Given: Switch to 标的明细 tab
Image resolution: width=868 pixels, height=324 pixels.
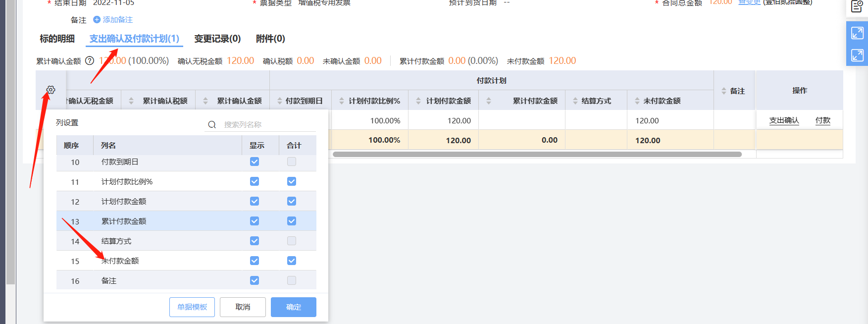Looking at the screenshot, I should 57,39.
